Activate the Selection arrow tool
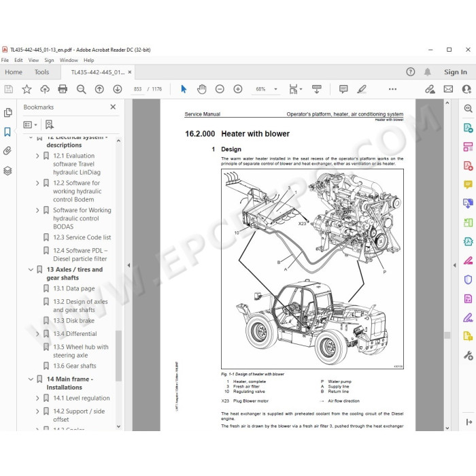 [184, 89]
